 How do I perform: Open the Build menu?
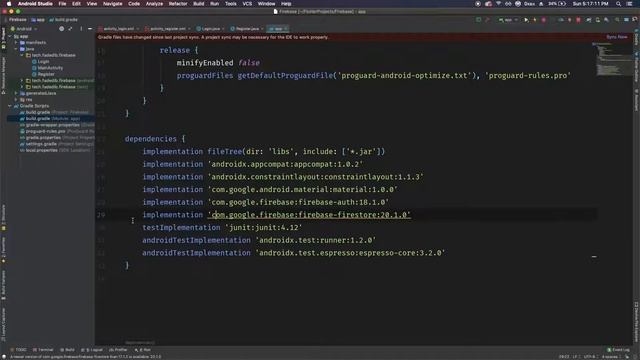(x=199, y=4)
